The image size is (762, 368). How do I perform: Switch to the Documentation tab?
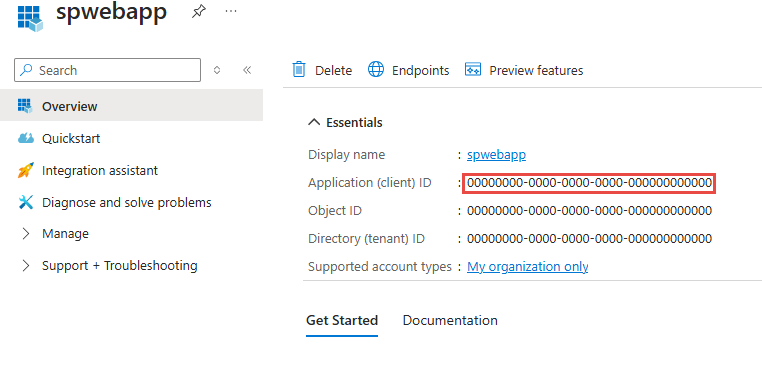(450, 320)
